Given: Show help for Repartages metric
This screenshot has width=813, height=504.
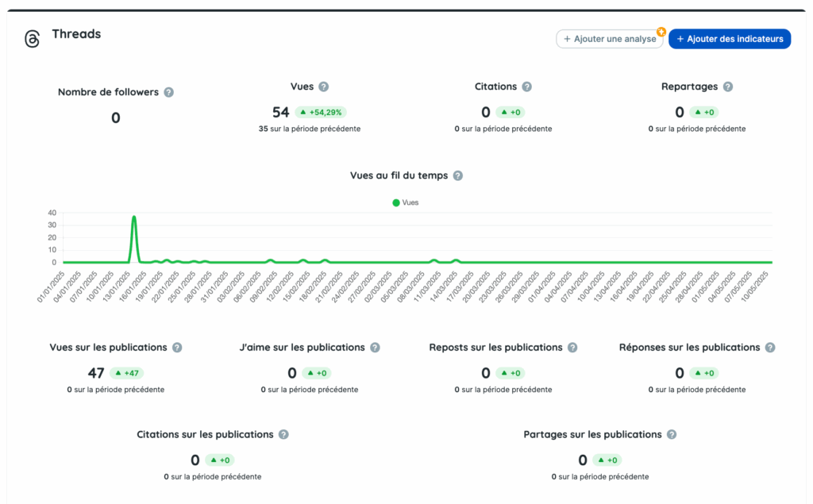Looking at the screenshot, I should point(727,87).
